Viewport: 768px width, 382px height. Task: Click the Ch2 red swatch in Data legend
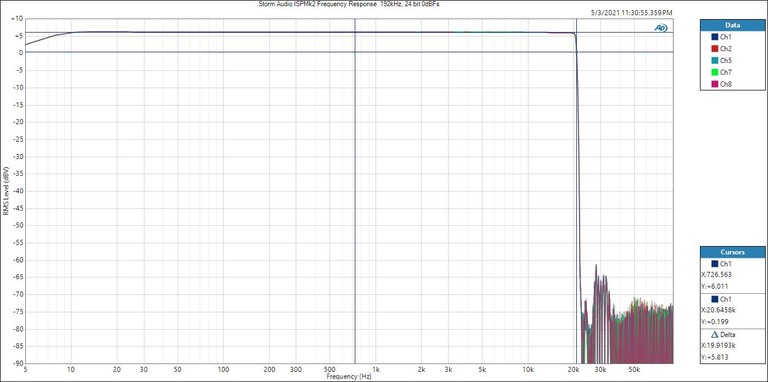click(715, 48)
